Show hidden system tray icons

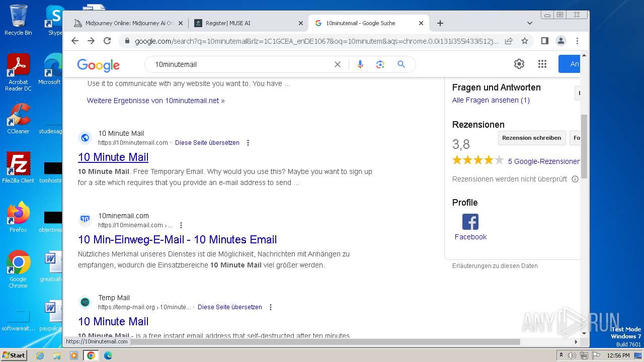coord(561,355)
